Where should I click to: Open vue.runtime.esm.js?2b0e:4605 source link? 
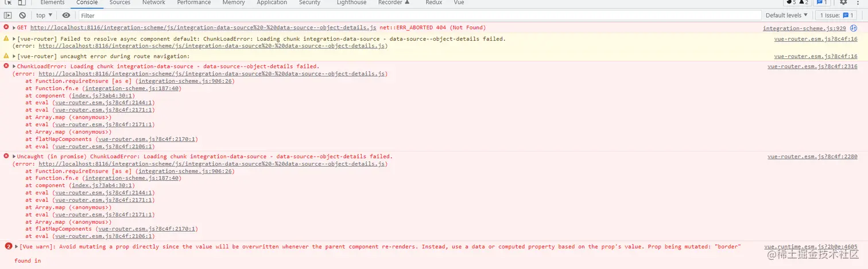(811, 247)
